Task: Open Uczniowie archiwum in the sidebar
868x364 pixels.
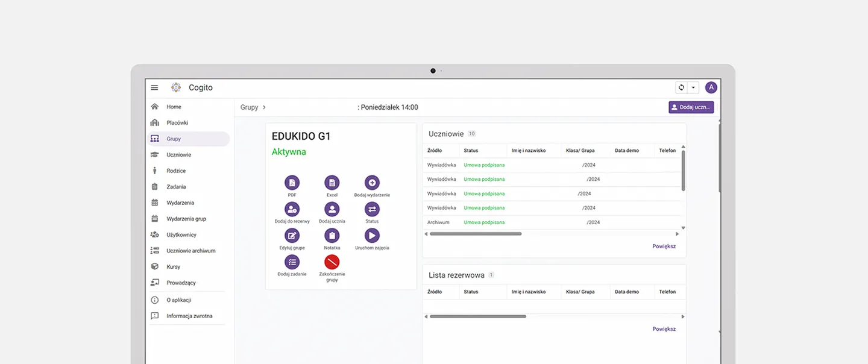Action: pos(189,251)
